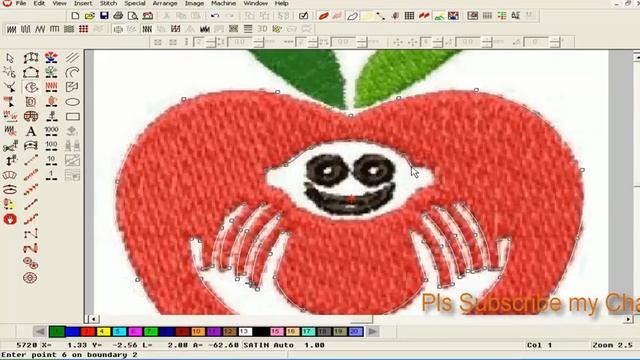Select the Satin stitch type icon

11,29
